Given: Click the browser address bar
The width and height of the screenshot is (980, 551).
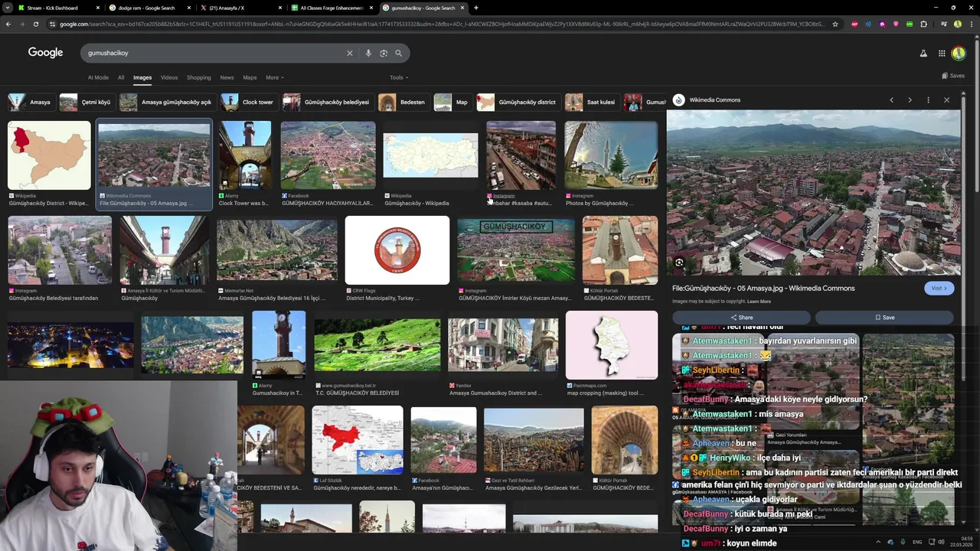Looking at the screenshot, I should 440,24.
